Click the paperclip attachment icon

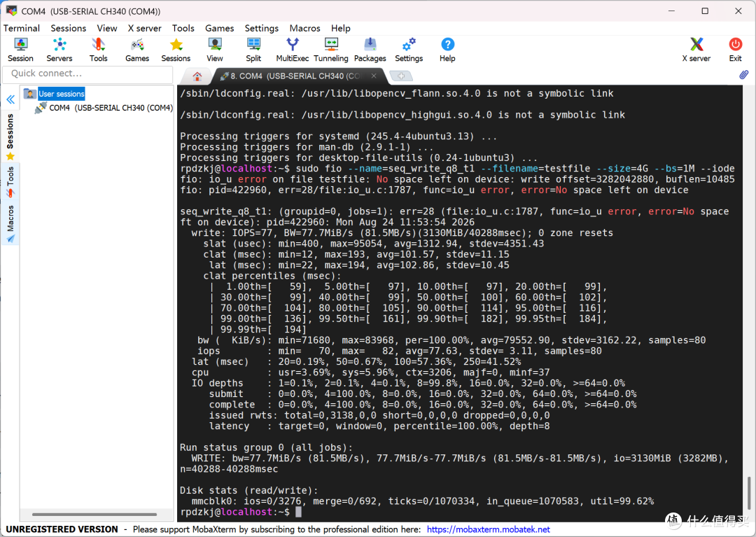744,75
